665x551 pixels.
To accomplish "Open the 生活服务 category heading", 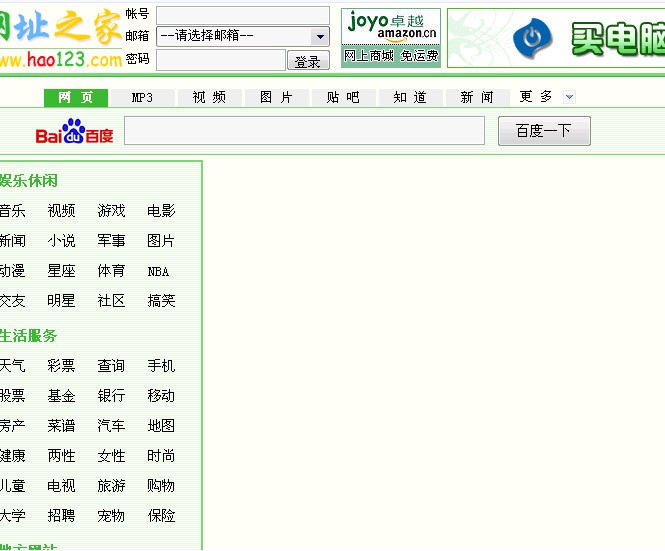I will click(x=28, y=336).
